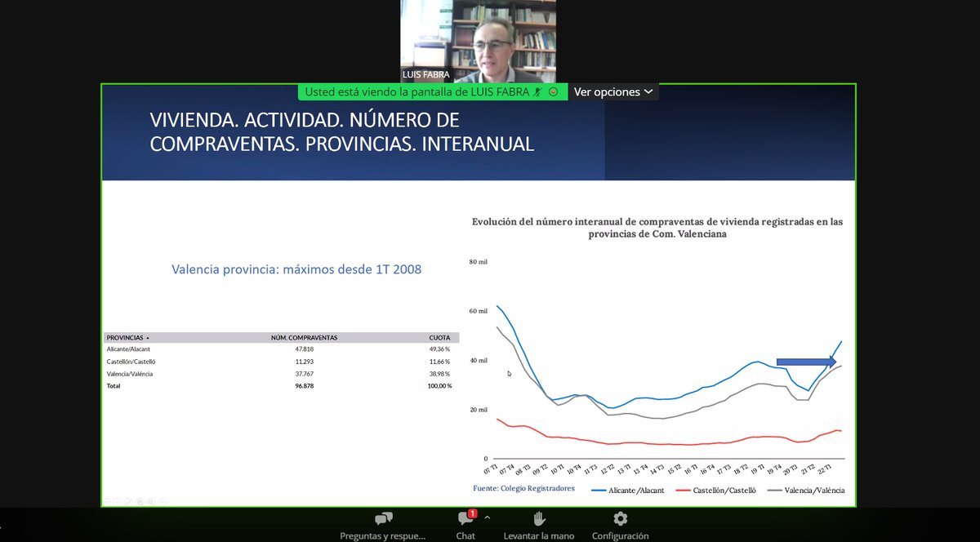
Task: Open more options in slideshow controls
Action: click(x=163, y=501)
